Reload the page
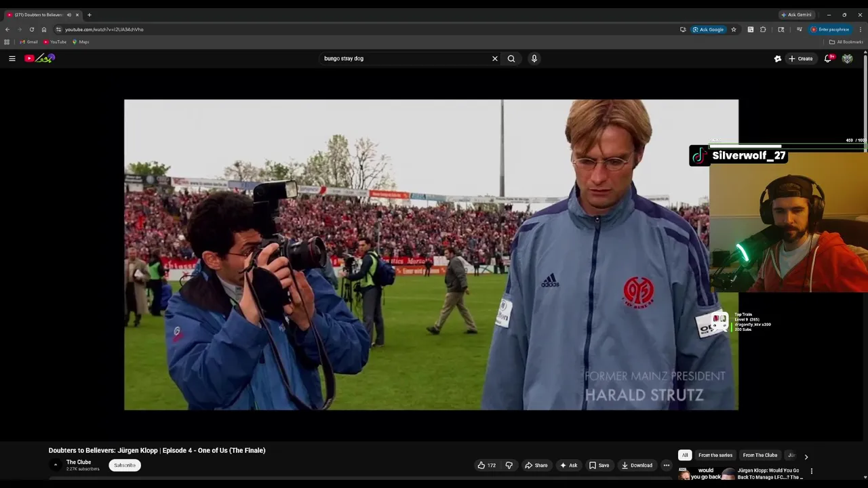Viewport: 868px width, 488px height. tap(32, 29)
